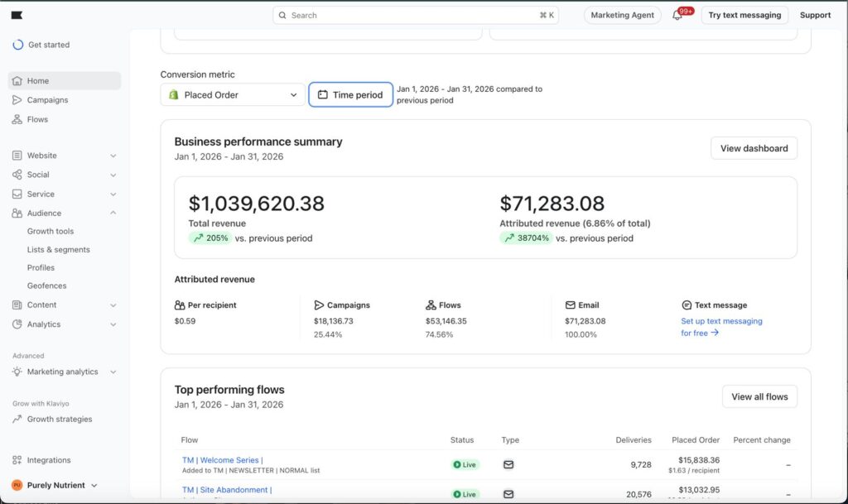
Task: Open the Placed Order conversion metric dropdown
Action: (233, 95)
